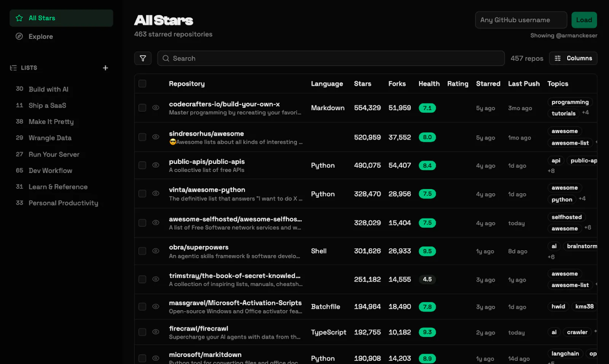The height and width of the screenshot is (364, 609).
Task: Toggle eye icon for public-apis/public-apis
Action: (x=156, y=165)
